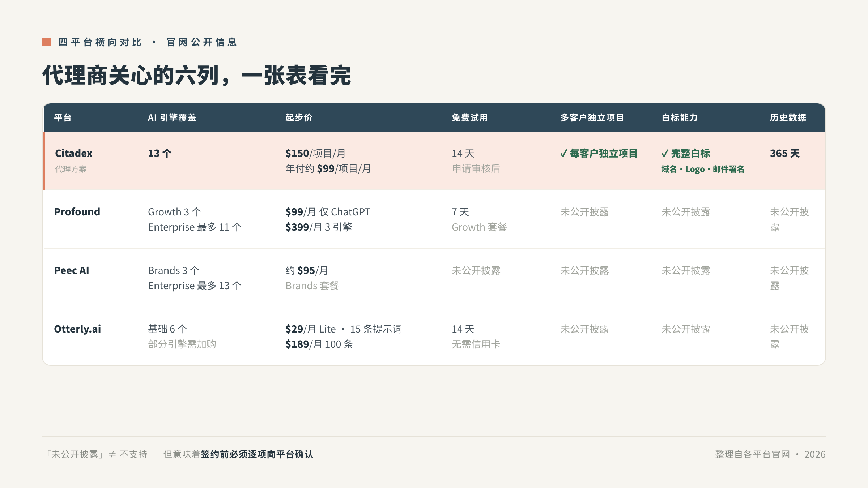Click the Profound platform name
Screen dimensions: 868x488
(77, 212)
